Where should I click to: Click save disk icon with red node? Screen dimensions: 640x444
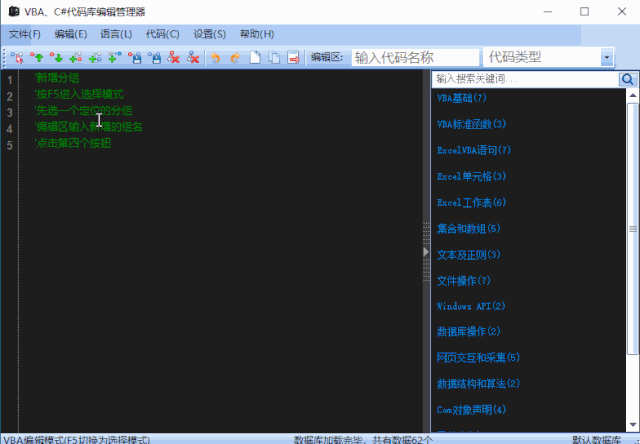pyautogui.click(x=135, y=58)
